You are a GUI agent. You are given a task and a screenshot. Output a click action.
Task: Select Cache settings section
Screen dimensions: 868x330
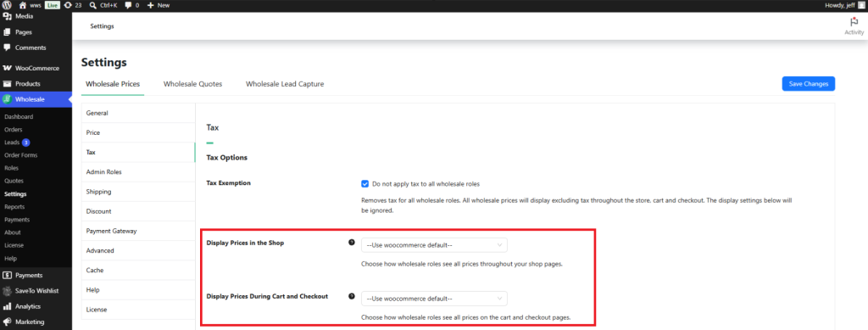138,271
